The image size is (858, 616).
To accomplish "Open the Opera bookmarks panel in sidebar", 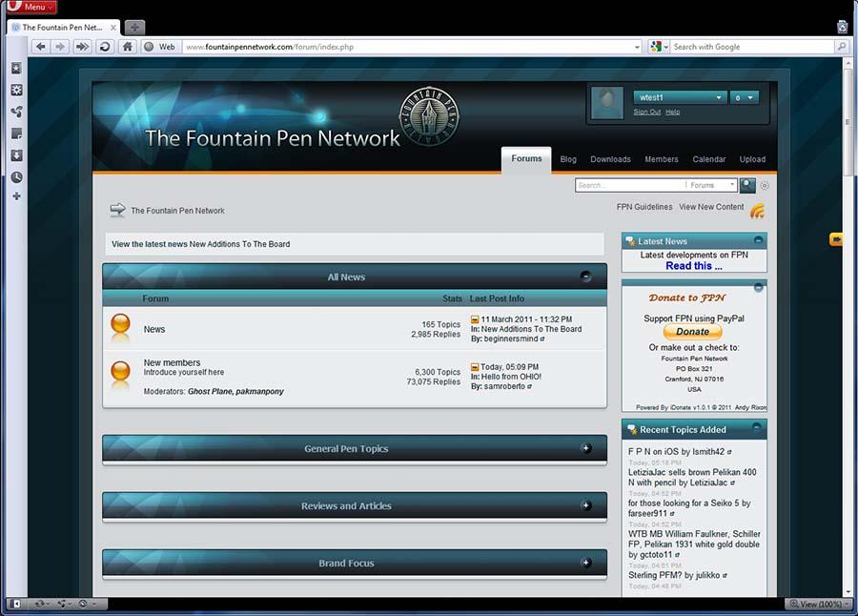I will [x=16, y=69].
